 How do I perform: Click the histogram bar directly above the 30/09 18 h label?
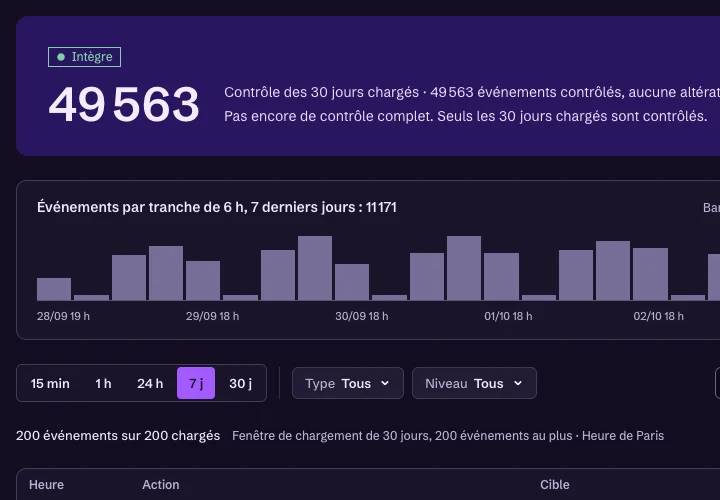pyautogui.click(x=352, y=282)
